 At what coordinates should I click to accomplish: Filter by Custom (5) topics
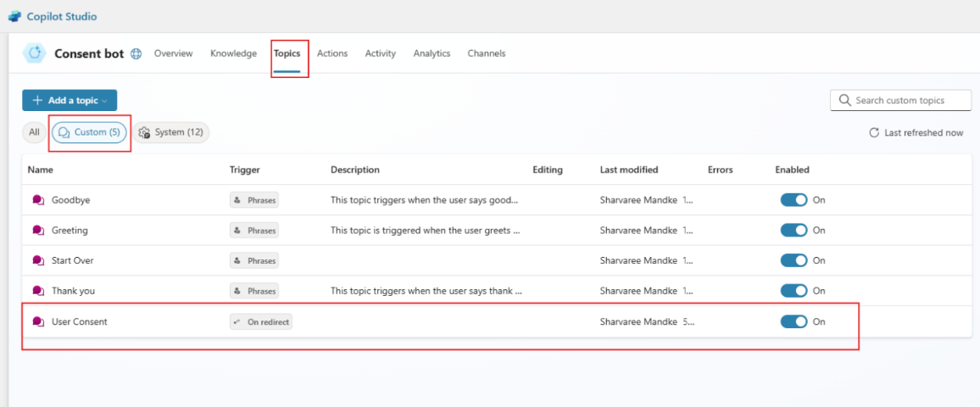[89, 132]
